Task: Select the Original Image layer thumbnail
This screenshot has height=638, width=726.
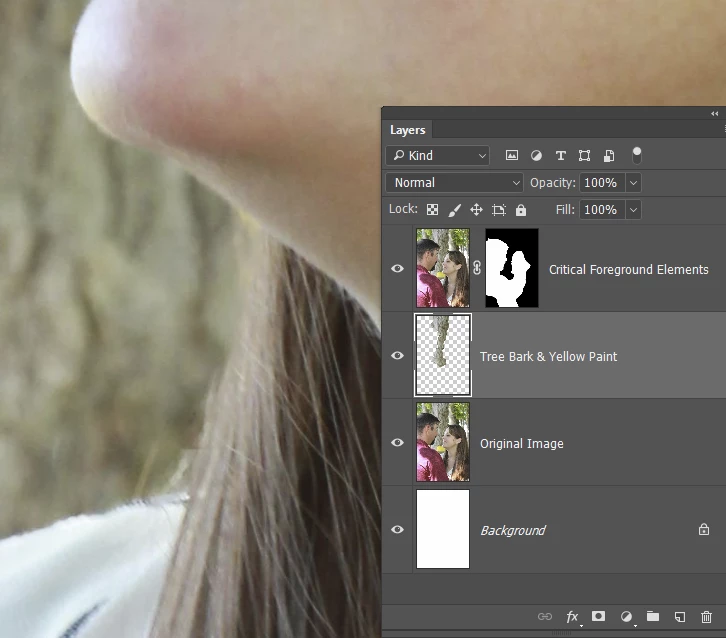Action: [x=443, y=442]
